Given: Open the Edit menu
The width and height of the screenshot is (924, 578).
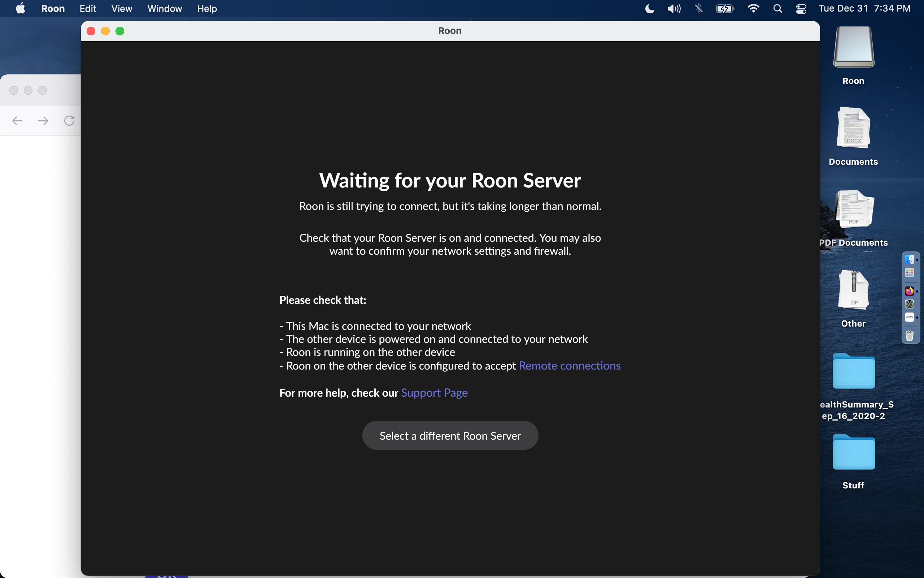Looking at the screenshot, I should point(88,8).
